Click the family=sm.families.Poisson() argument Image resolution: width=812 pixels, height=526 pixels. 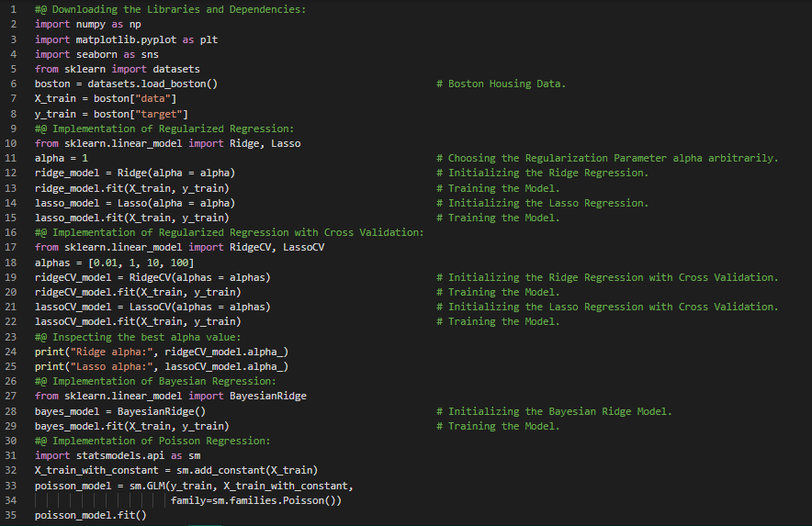255,501
